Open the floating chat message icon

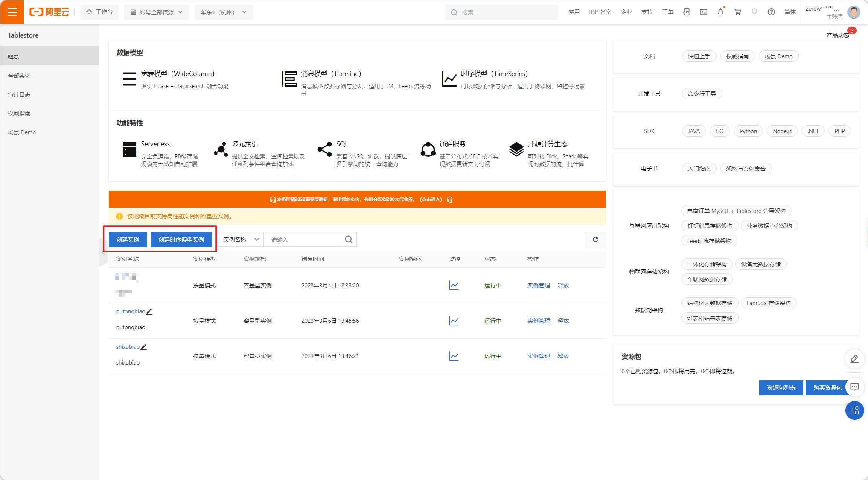[854, 387]
